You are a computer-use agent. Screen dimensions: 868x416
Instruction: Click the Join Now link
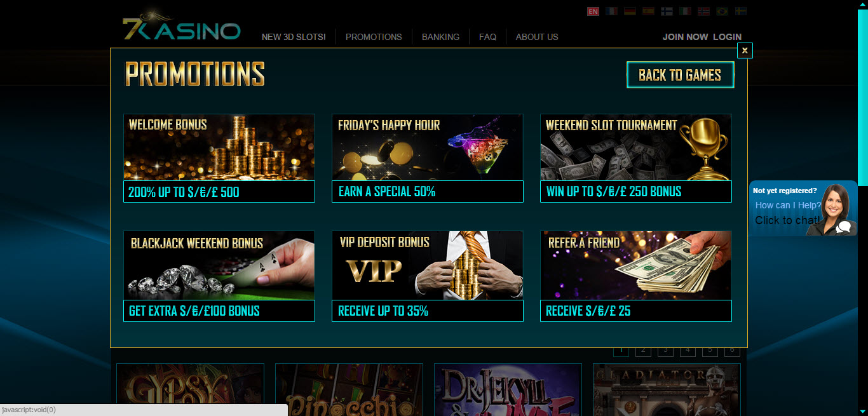(685, 37)
